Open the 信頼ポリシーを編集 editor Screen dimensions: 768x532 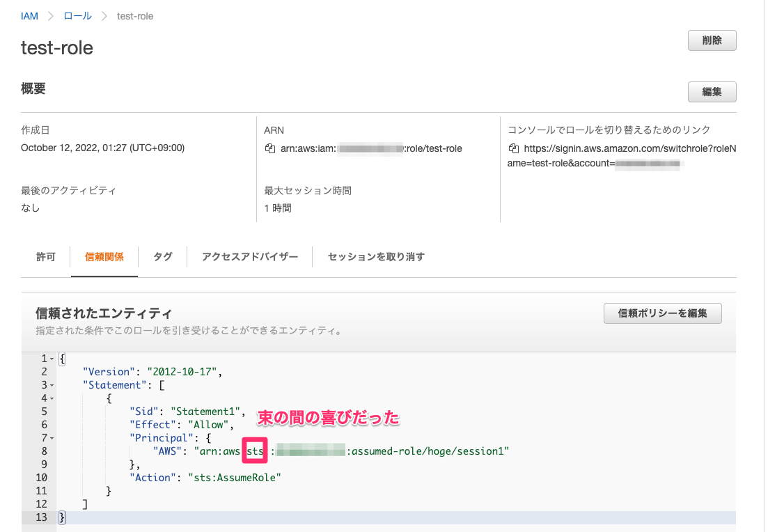[x=662, y=313]
